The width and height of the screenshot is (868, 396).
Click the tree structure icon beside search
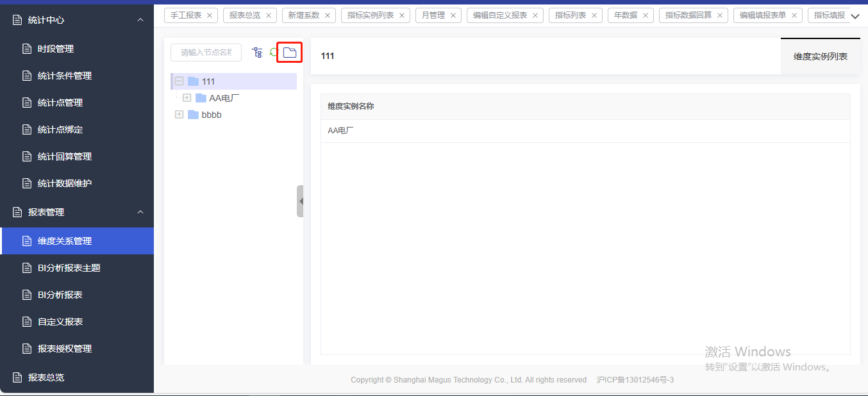tap(257, 53)
